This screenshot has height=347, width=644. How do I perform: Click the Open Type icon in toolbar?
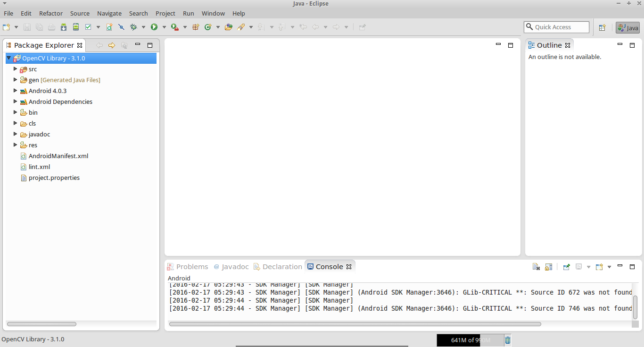(229, 27)
